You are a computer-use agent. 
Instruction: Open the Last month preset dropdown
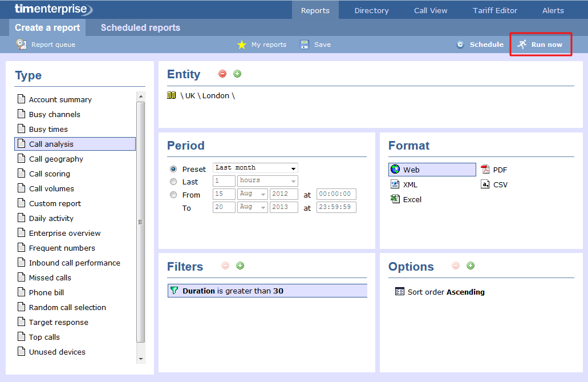(256, 168)
